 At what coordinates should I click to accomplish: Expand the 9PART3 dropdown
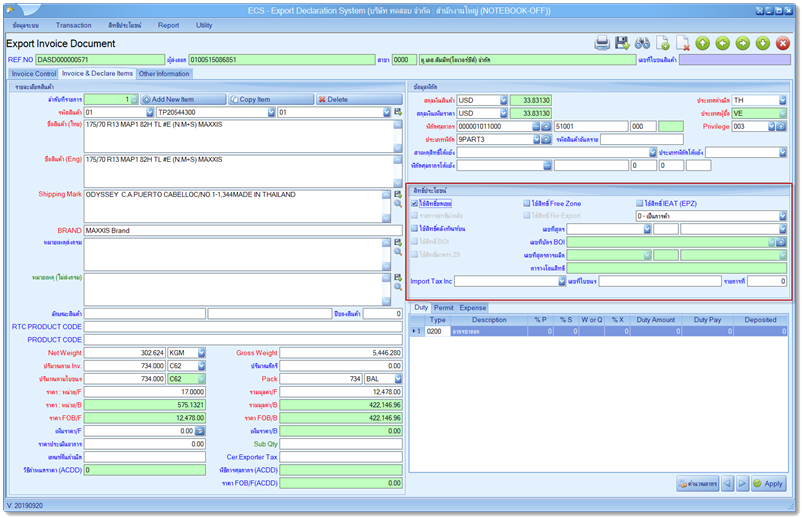click(537, 139)
